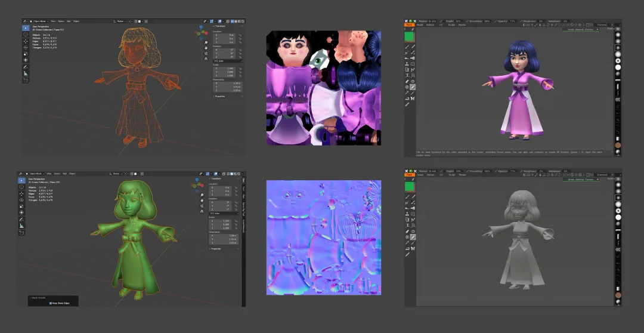This screenshot has height=333, width=644.
Task: Click Paint tab in gray-model 3DCoat window
Action: coord(409,175)
